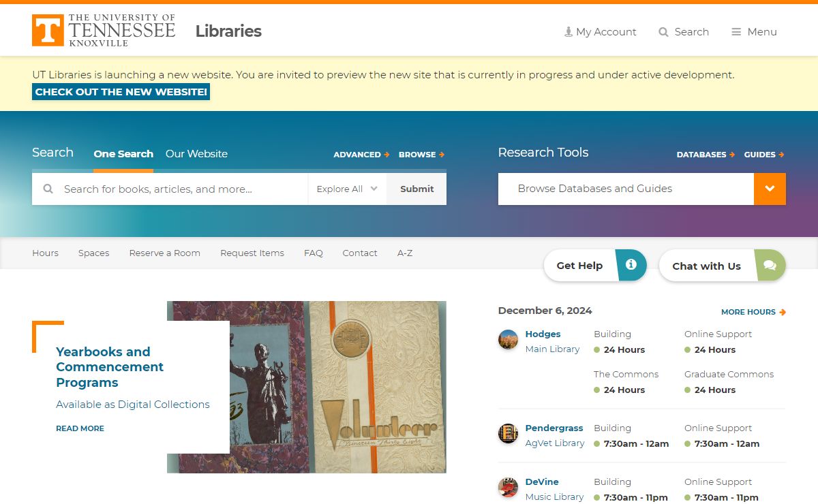Open Reserve a Room in the navigation
The image size is (818, 504).
pos(164,253)
